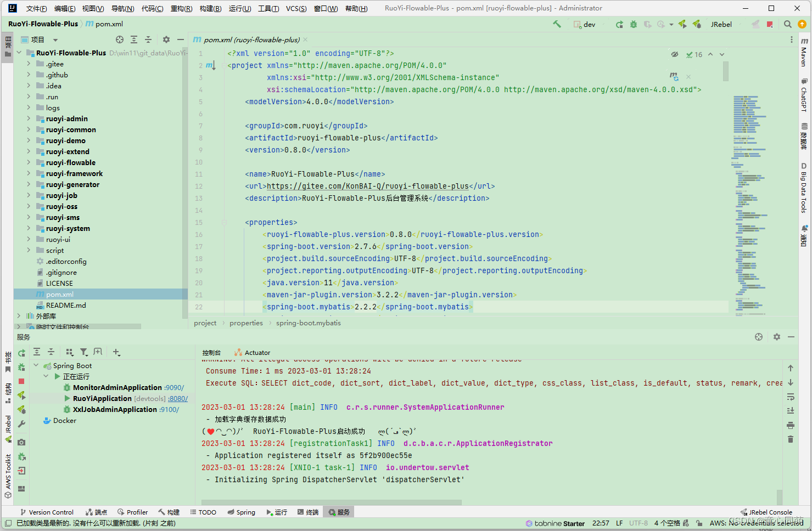The height and width of the screenshot is (531, 812).
Task: Click the green Debug bug icon in the top toolbar
Action: point(634,24)
